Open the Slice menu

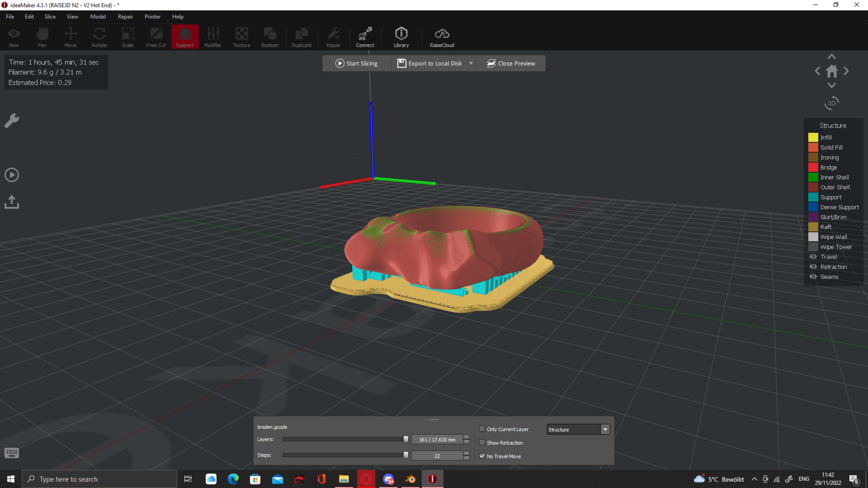click(x=50, y=16)
